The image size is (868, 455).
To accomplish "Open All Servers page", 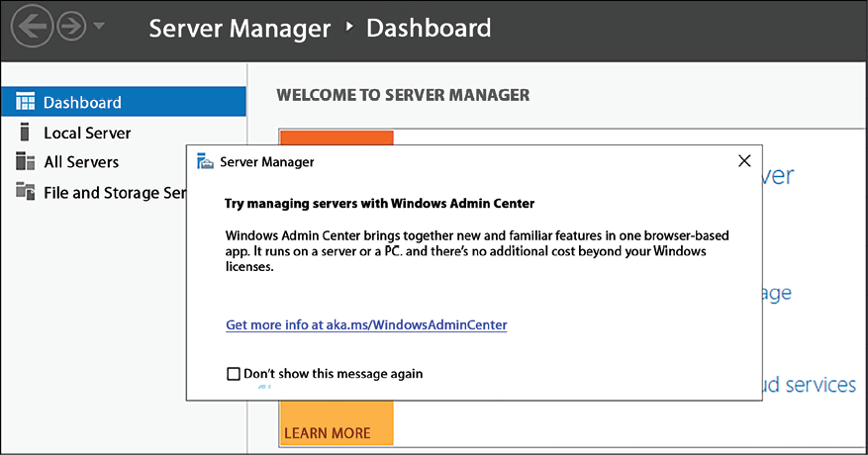I will click(81, 161).
